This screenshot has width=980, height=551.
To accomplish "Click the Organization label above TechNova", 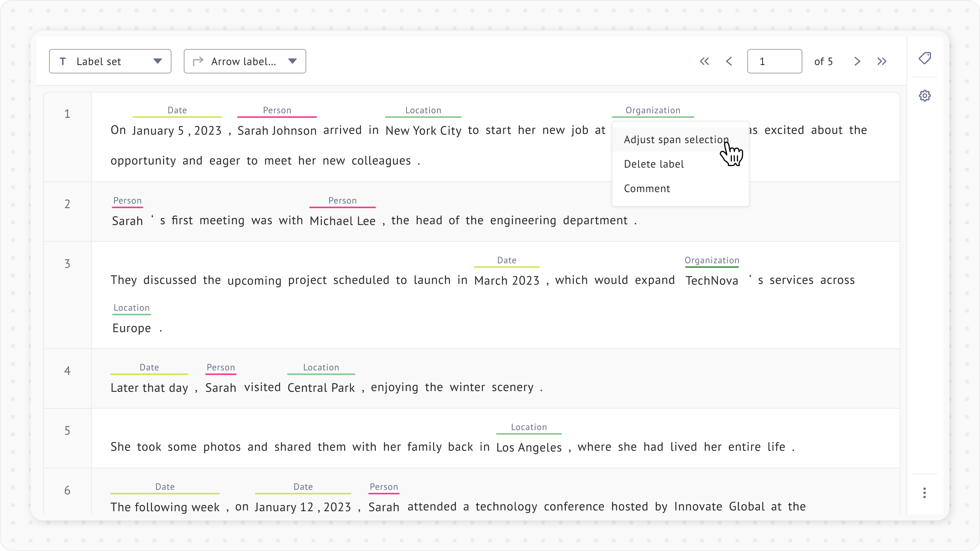I will (712, 260).
